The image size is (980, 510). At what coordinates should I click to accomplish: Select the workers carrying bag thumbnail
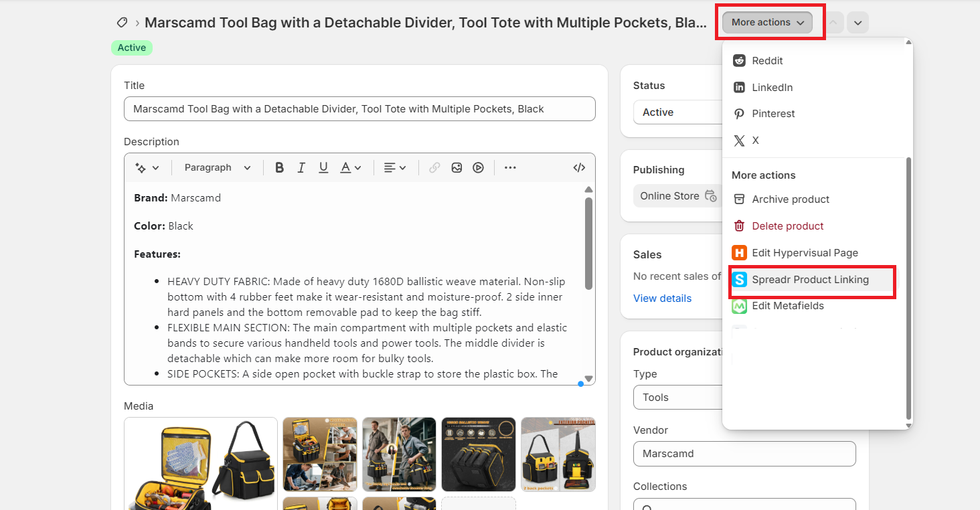point(399,454)
